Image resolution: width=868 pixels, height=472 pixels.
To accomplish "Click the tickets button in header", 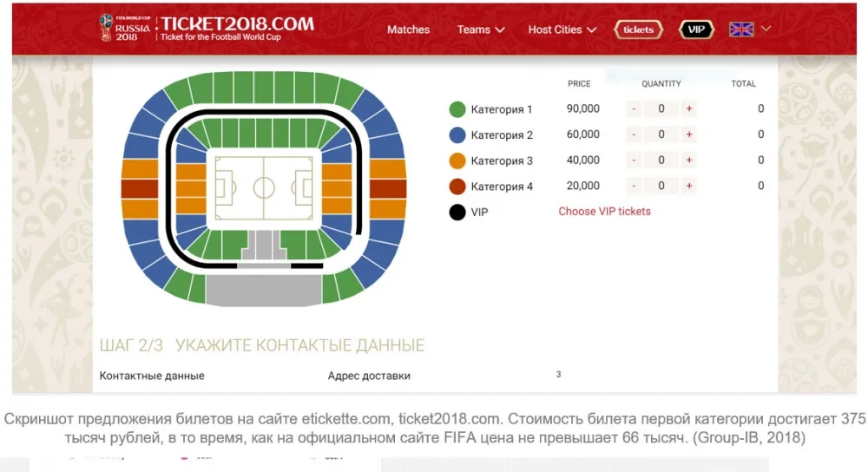I will coord(638,29).
